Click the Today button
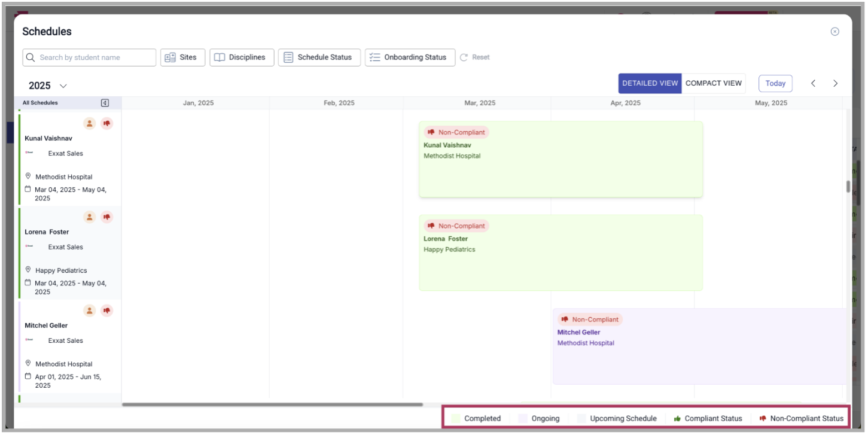This screenshot has height=435, width=868. click(775, 84)
